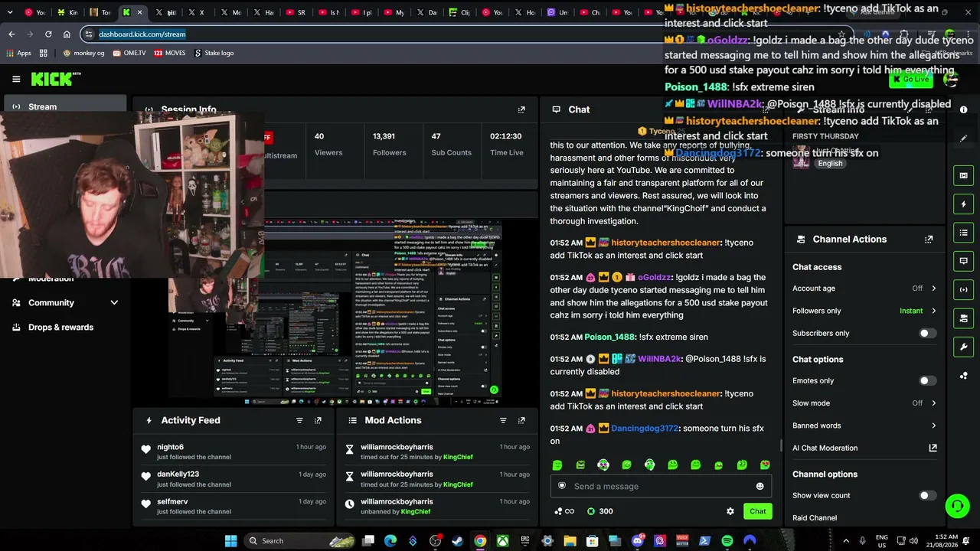Click Raid Channel option

[x=815, y=518]
